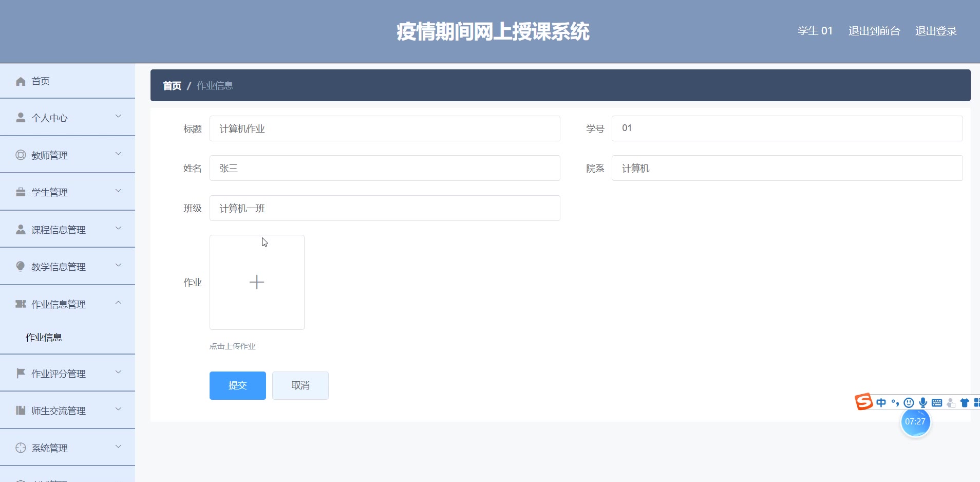Click the 学生 01 user label in header
The height and width of the screenshot is (482, 980).
pyautogui.click(x=815, y=31)
